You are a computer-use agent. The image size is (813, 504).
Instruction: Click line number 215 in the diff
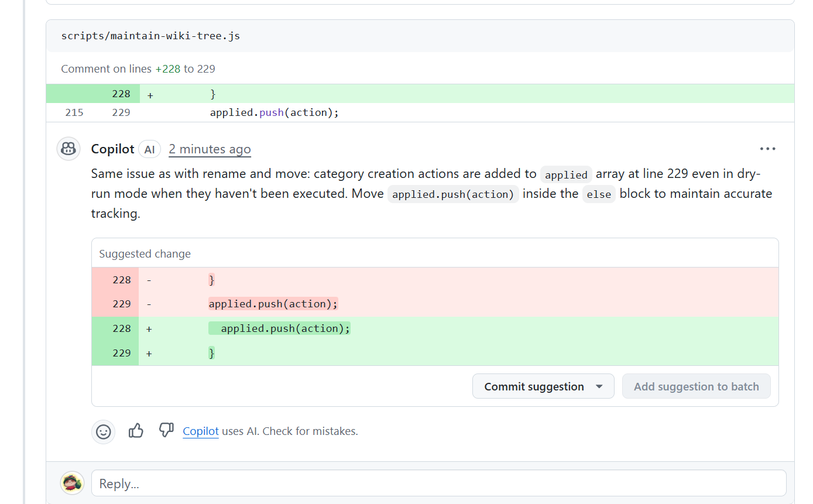[x=74, y=112]
